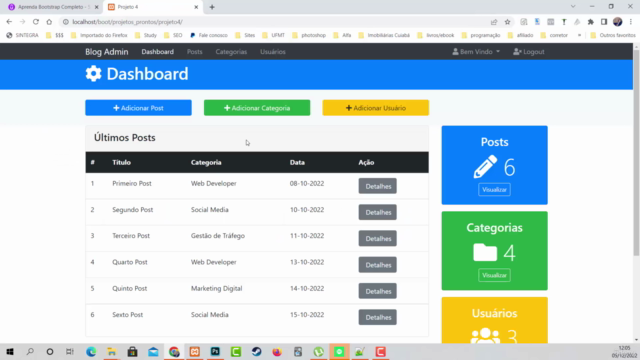
Task: Click the users icon in Usuários card
Action: click(485, 336)
